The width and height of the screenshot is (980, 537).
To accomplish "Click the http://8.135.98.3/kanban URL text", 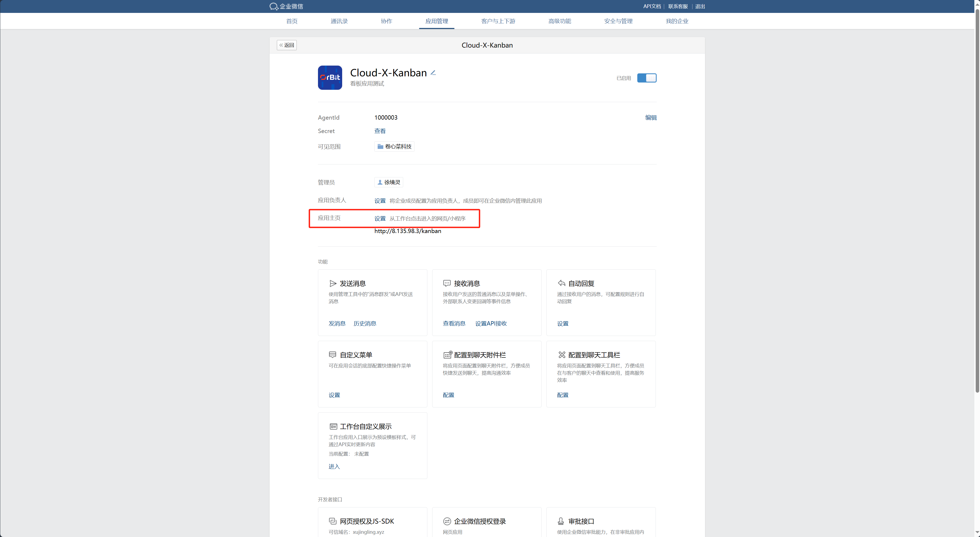I will tap(407, 231).
